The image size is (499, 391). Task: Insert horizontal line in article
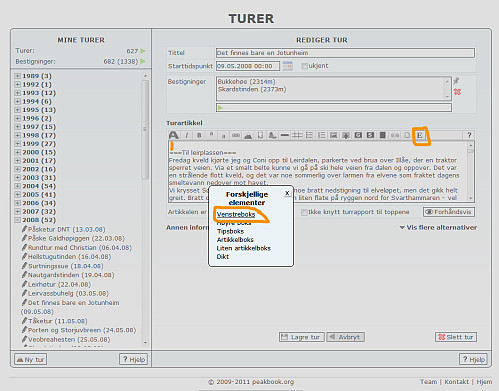pyautogui.click(x=285, y=135)
